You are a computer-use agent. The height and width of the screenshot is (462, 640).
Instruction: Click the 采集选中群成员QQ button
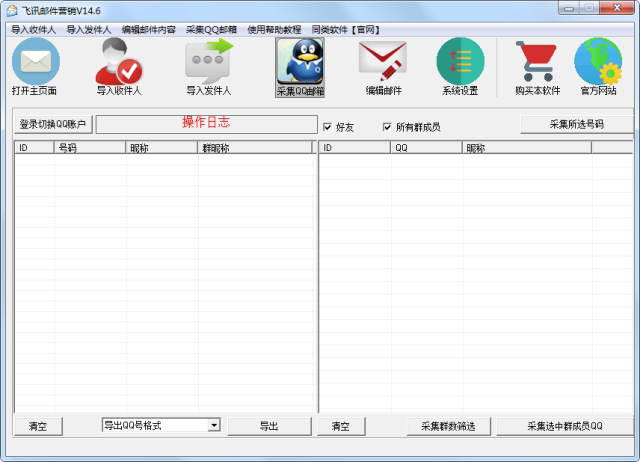565,426
